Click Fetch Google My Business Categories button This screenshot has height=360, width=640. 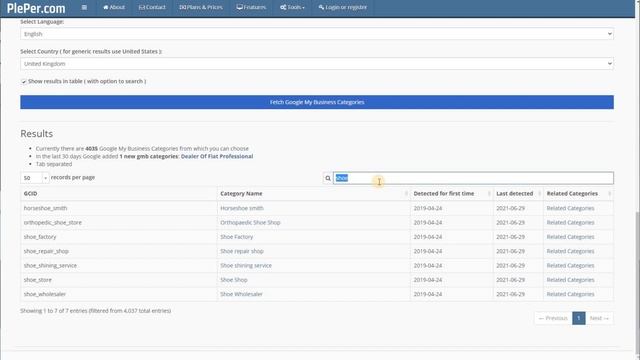click(x=317, y=102)
